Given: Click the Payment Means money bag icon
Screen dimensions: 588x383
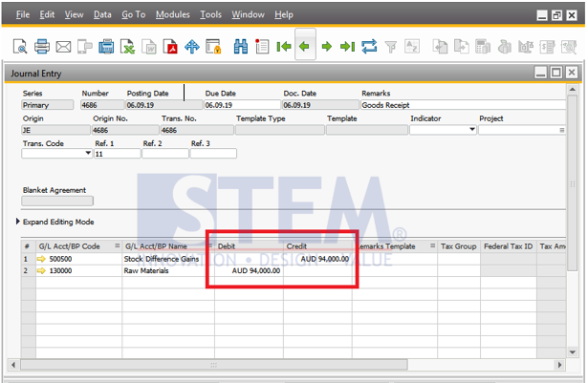Looking at the screenshot, I should tap(505, 47).
